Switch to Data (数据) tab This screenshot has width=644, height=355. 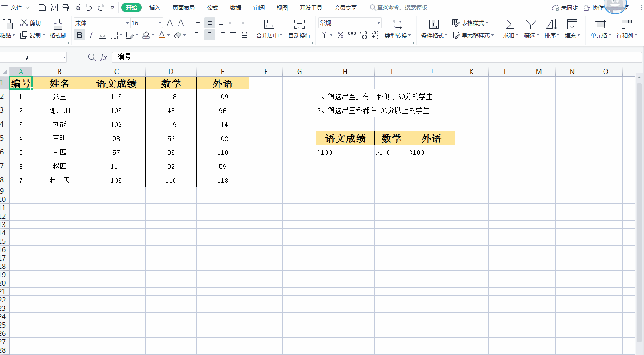(x=236, y=7)
